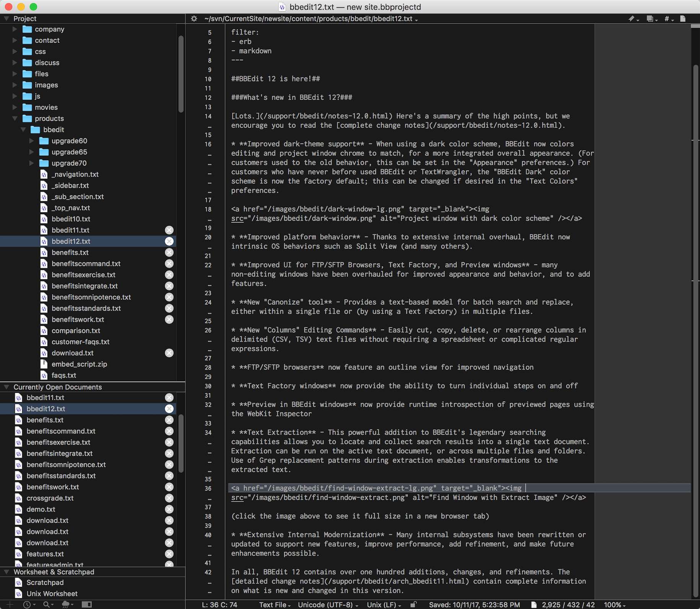Select the Unix Worksheet in the sidebar
Image resolution: width=700 pixels, height=609 pixels.
tap(52, 594)
